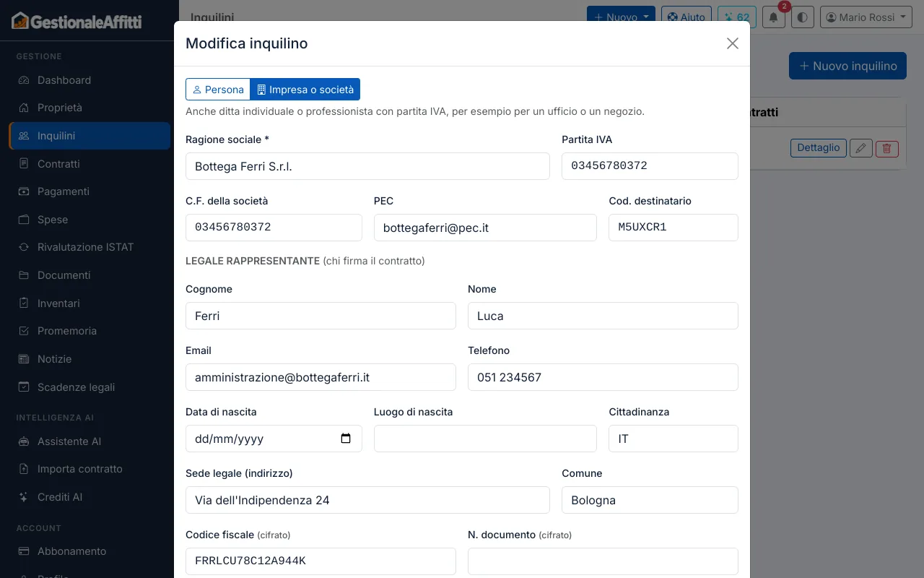924x578 pixels.
Task: Click the Proprietà house icon in sidebar
Action: click(x=24, y=108)
